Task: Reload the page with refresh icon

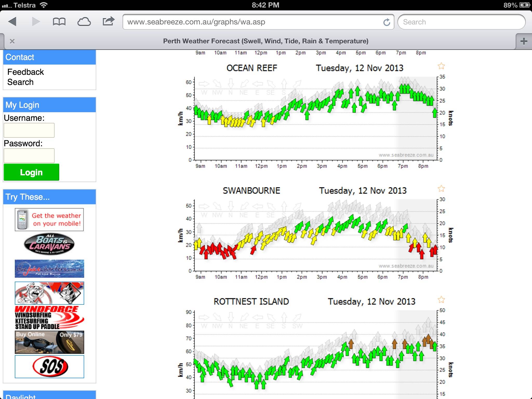Action: click(387, 22)
